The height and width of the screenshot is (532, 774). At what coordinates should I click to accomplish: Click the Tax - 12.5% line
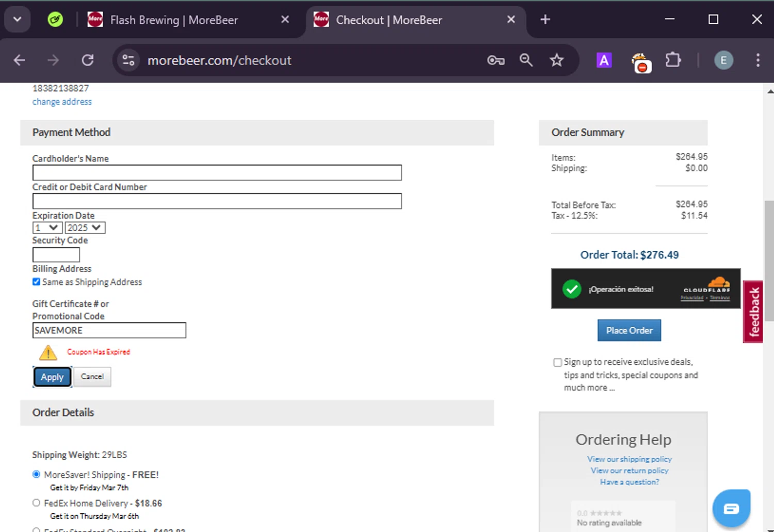[629, 216]
